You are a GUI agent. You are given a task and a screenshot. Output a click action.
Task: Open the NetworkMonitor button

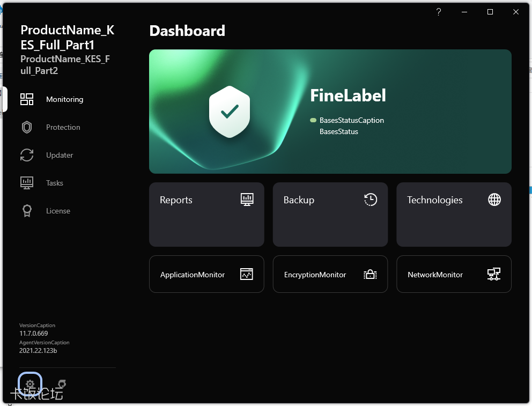tap(454, 274)
